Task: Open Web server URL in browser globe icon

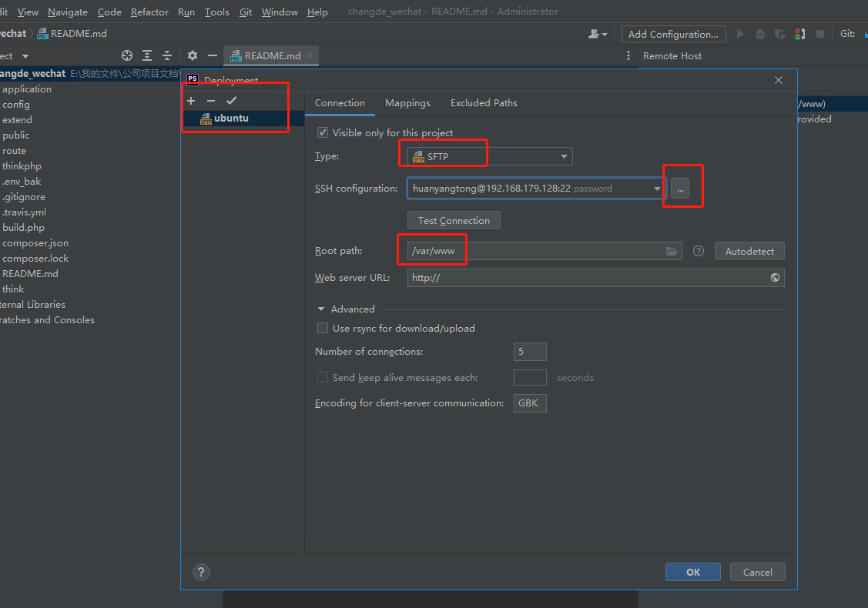Action: tap(775, 278)
